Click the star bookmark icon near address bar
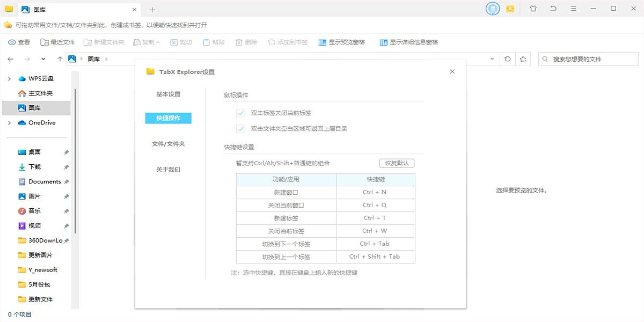Image resolution: width=644 pixels, height=322 pixels. click(x=523, y=59)
